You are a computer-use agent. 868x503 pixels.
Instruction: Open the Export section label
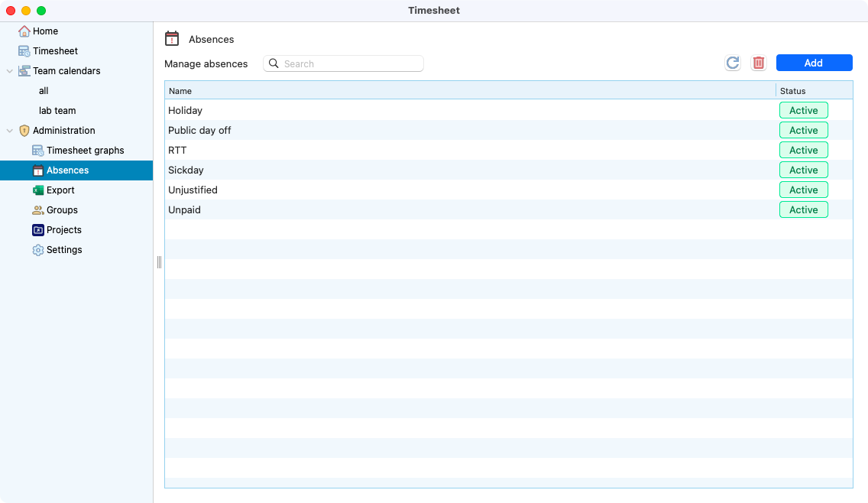pos(60,190)
